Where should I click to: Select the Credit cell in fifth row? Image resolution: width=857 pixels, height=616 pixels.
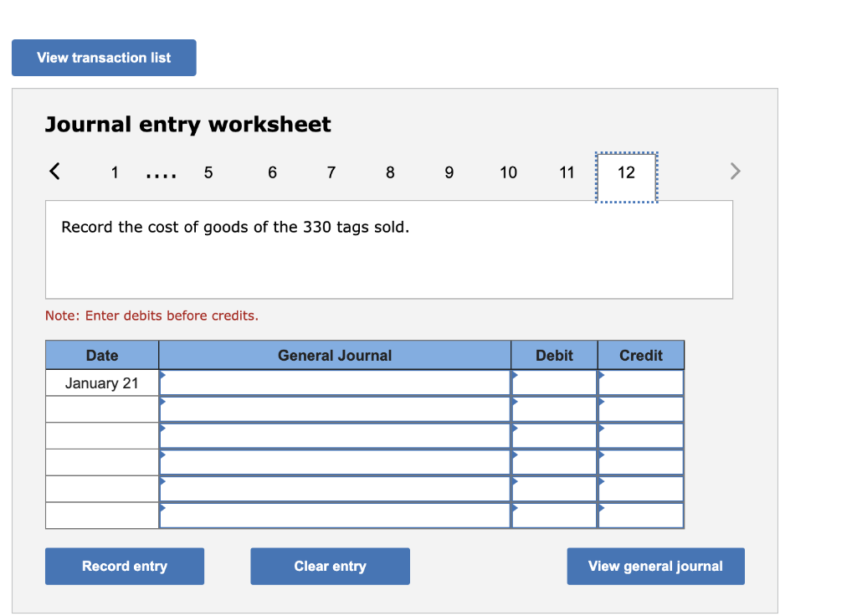[x=640, y=489]
